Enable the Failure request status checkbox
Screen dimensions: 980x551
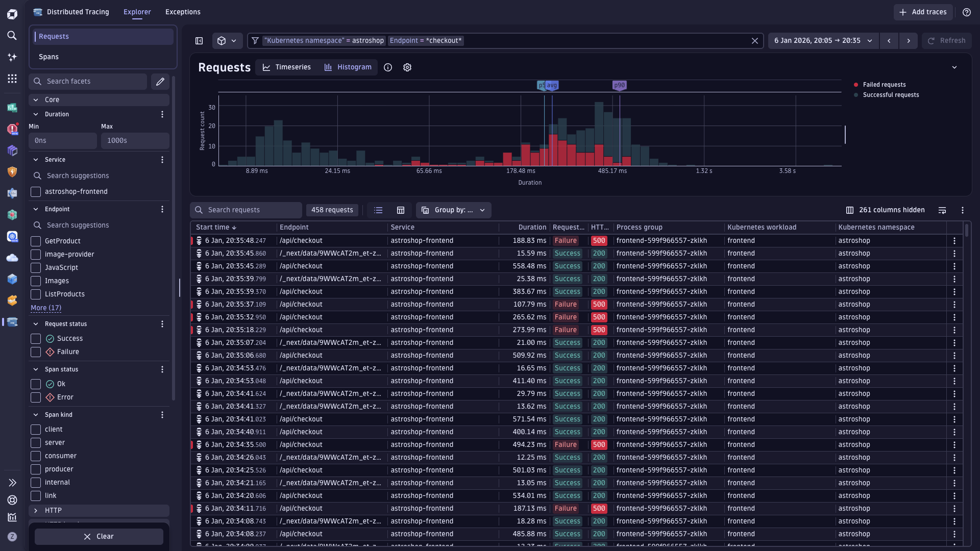point(36,352)
